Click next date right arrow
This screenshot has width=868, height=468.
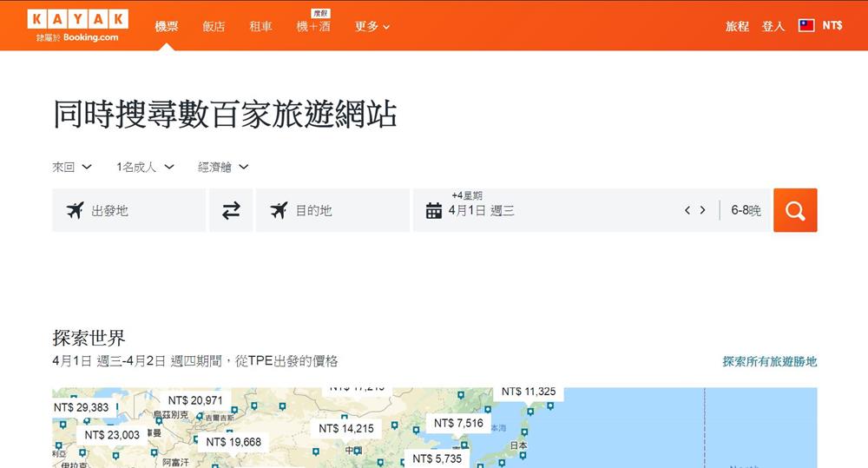(702, 210)
